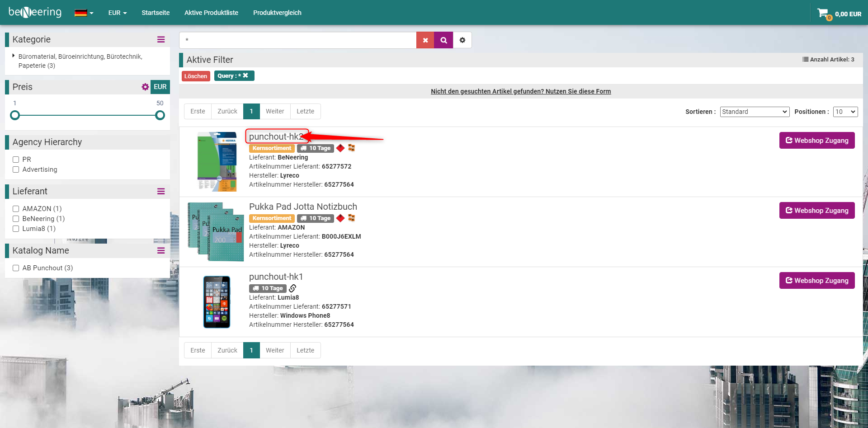
Task: Open the Kategorie panel hamburger menu
Action: pyautogui.click(x=161, y=40)
